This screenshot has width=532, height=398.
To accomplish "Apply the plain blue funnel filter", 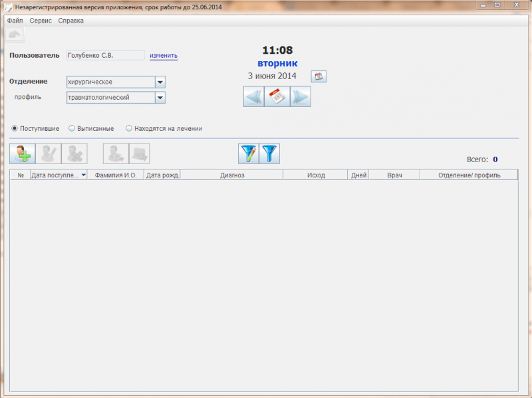I will (269, 153).
